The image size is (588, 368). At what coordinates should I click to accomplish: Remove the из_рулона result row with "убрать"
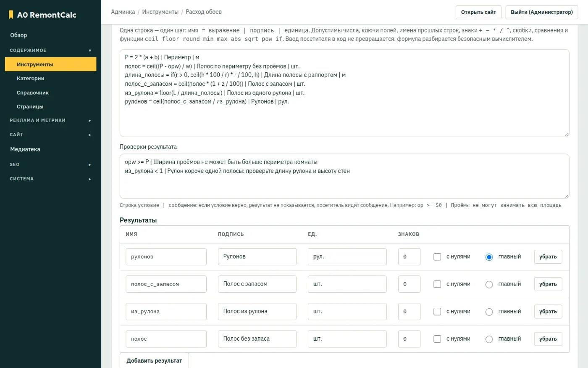point(548,312)
